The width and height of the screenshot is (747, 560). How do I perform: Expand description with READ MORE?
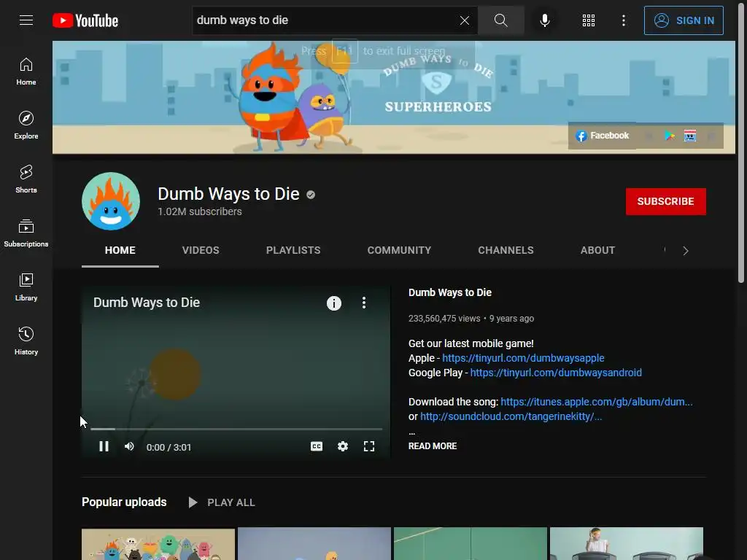point(433,446)
